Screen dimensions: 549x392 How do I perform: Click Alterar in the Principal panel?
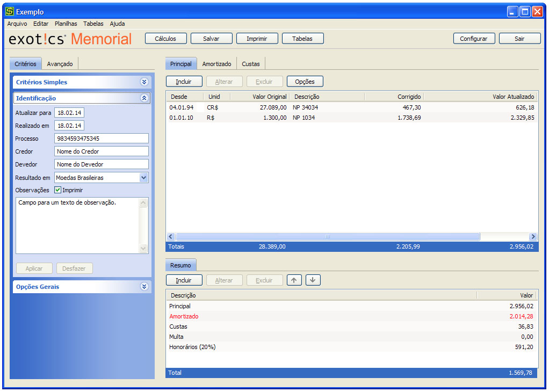[x=224, y=82]
